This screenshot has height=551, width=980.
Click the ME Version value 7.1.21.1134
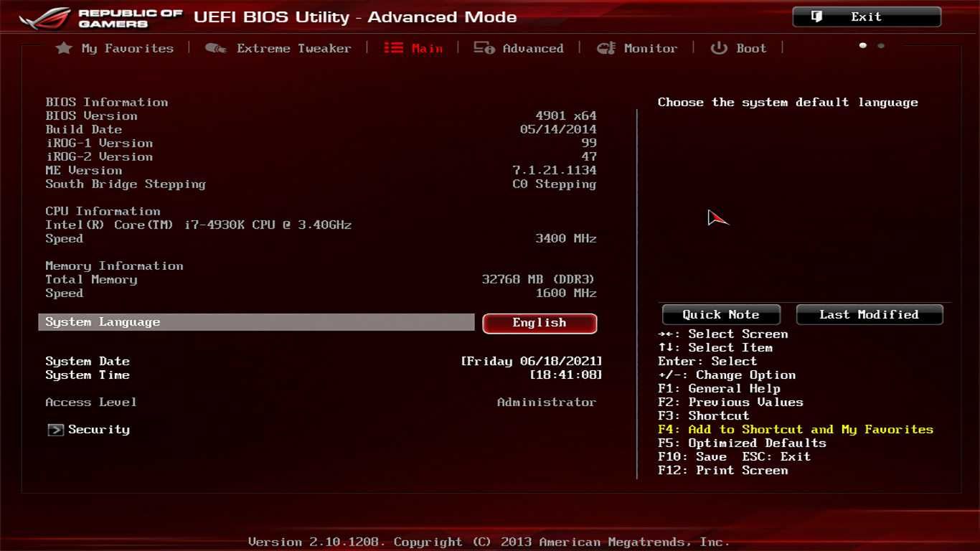[555, 171]
